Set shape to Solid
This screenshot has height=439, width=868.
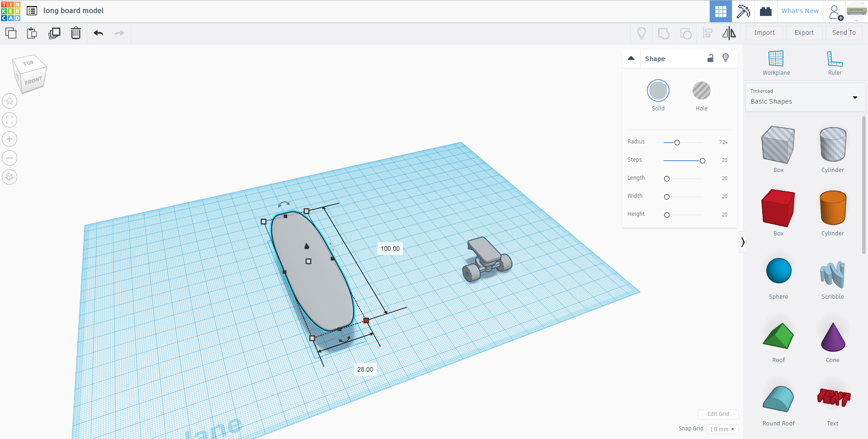[x=658, y=91]
